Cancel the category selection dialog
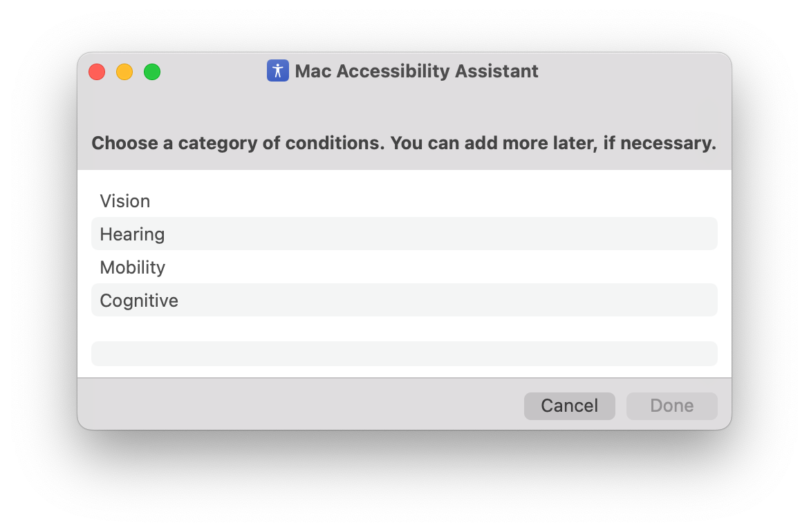809x532 pixels. click(569, 406)
